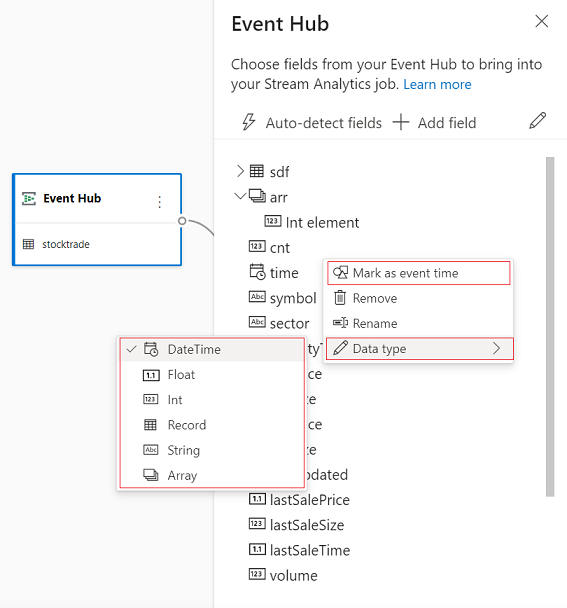The image size is (567, 608).
Task: Click the integer icon next to cnt
Action: pos(257,246)
